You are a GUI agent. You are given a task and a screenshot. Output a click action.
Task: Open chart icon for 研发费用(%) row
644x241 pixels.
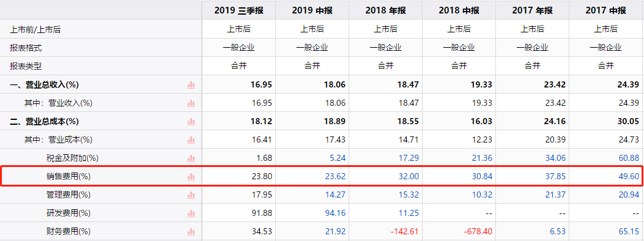(191, 213)
